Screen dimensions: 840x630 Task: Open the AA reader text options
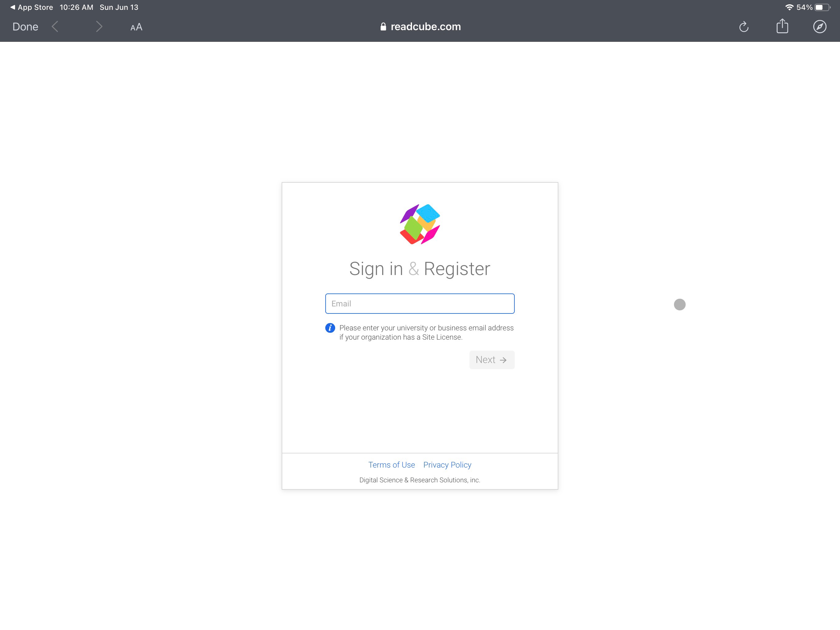pos(136,27)
